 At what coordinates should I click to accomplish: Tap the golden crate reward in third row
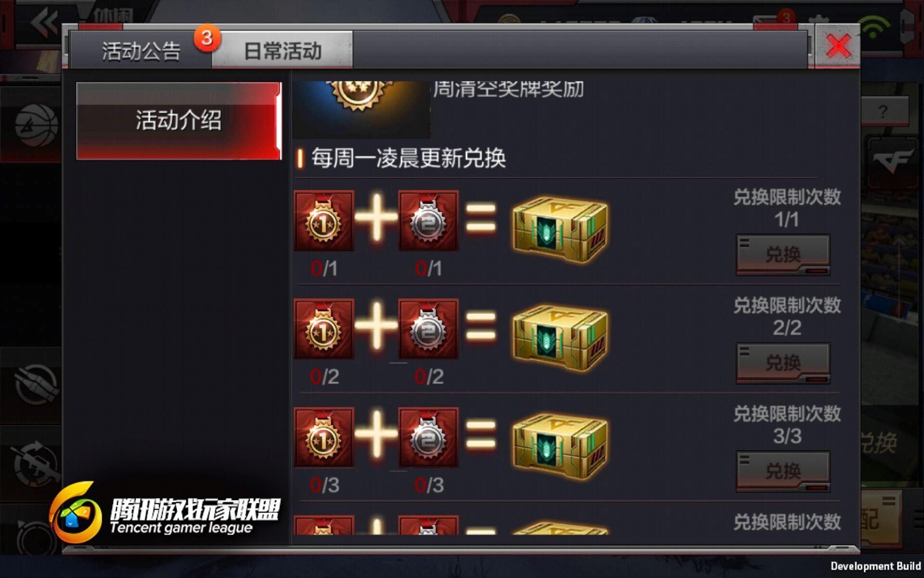click(560, 447)
